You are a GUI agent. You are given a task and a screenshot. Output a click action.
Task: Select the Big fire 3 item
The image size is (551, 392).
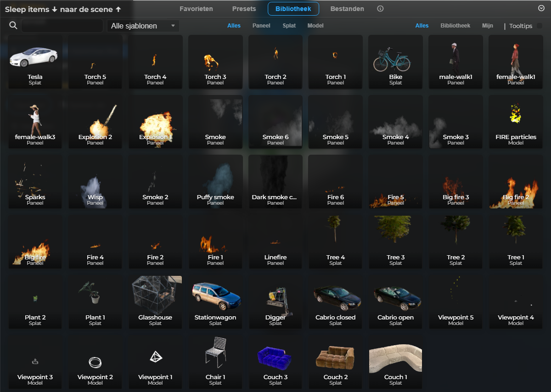pos(455,182)
